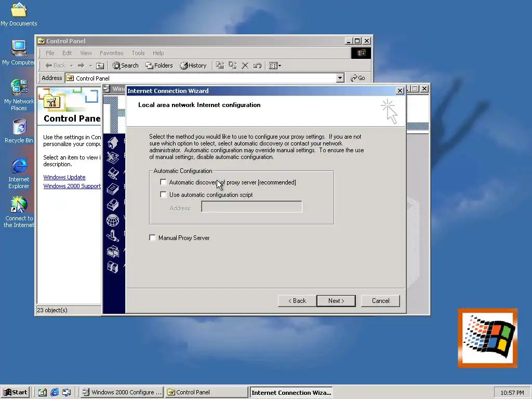Click the printer icon in the Configure Server sidebar
Image resolution: width=532 pixels, height=399 pixels.
click(x=113, y=205)
